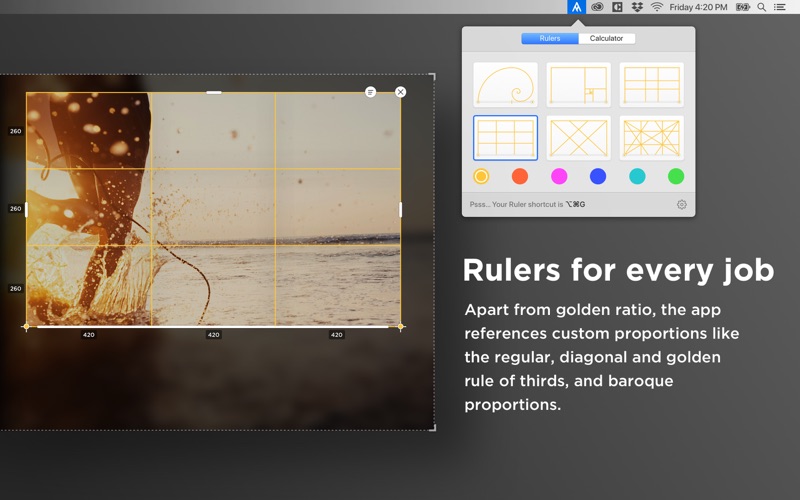Viewport: 800px width, 500px height.
Task: Select the baroque diagonal grid ruler
Action: pos(651,138)
